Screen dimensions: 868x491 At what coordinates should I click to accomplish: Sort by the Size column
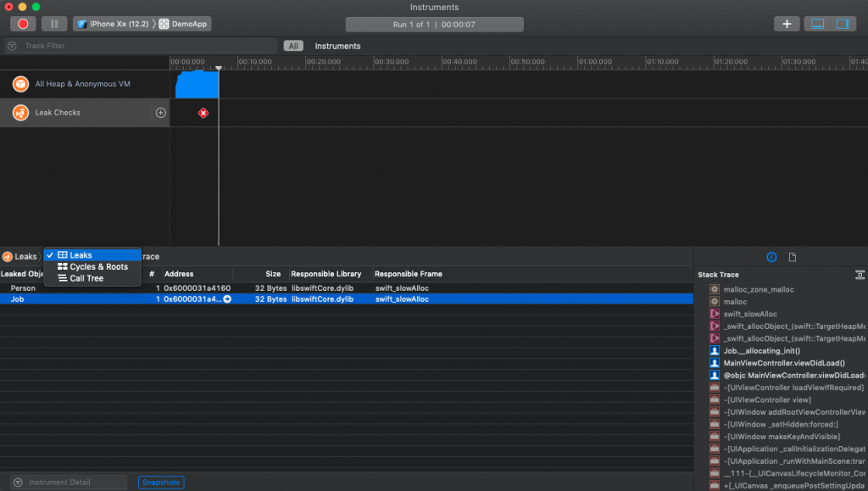[273, 274]
